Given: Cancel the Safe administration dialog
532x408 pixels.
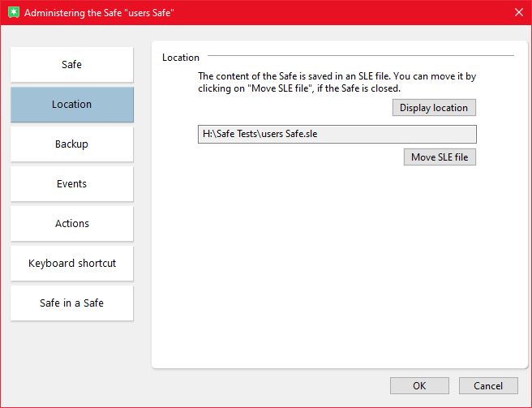Looking at the screenshot, I should coord(488,386).
